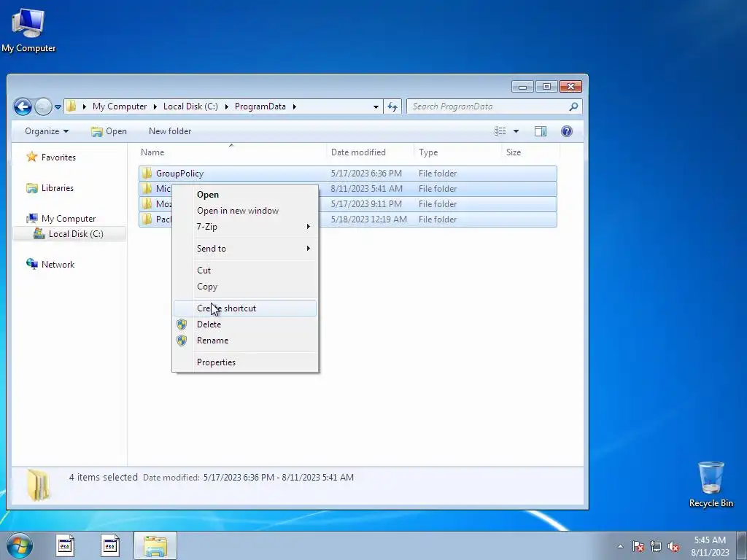Click the date 8/11/2023 5:41 AM cell
The height and width of the screenshot is (560, 747).
366,189
